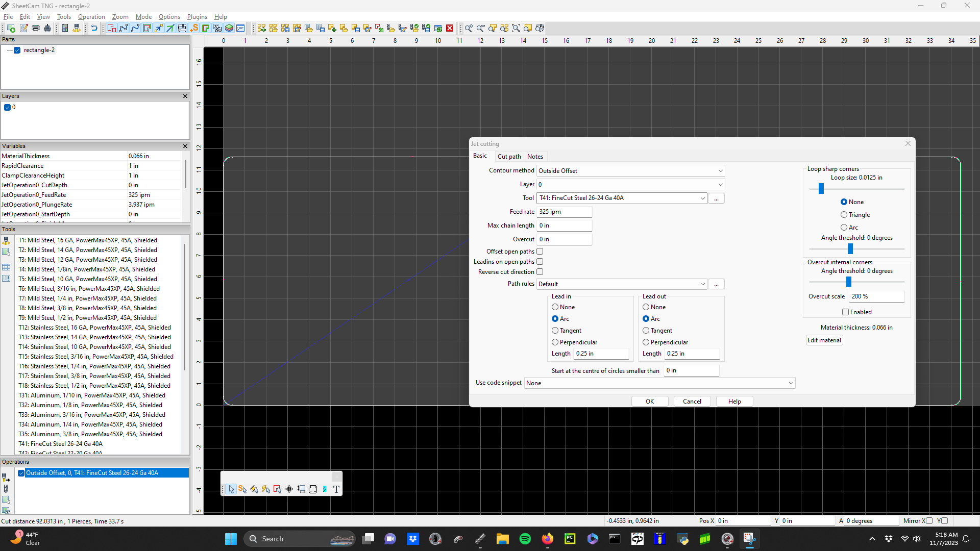Click the zoom in magnifier icon

click(x=468, y=28)
